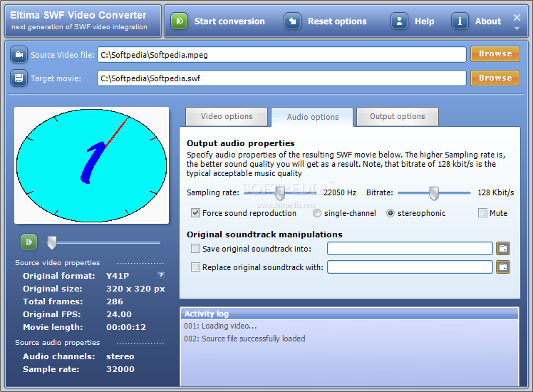533x392 pixels.
Task: Select the stereophonic radio option
Action: pos(390,213)
